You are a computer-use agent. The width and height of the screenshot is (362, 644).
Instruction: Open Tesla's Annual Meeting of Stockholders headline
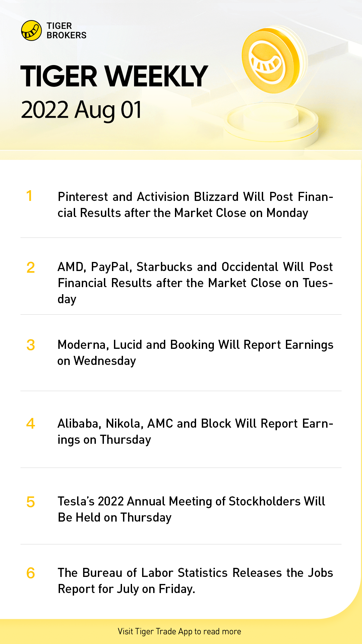pyautogui.click(x=191, y=509)
